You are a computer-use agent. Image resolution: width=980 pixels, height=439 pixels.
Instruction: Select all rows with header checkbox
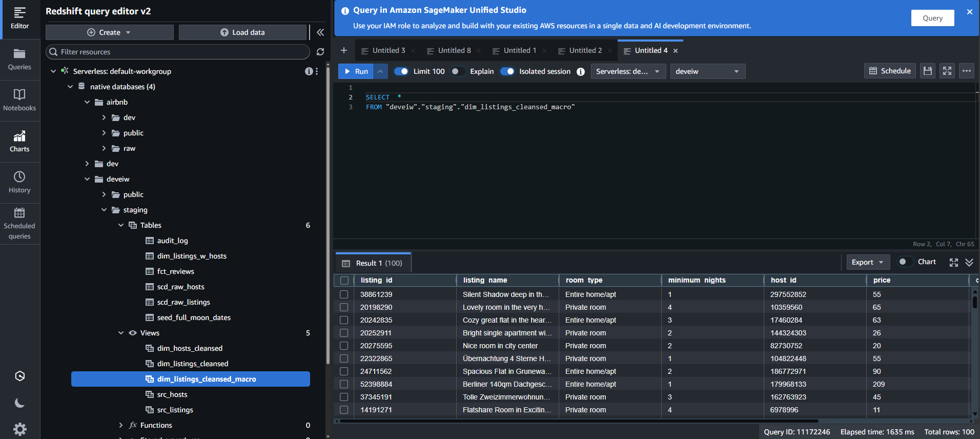344,281
